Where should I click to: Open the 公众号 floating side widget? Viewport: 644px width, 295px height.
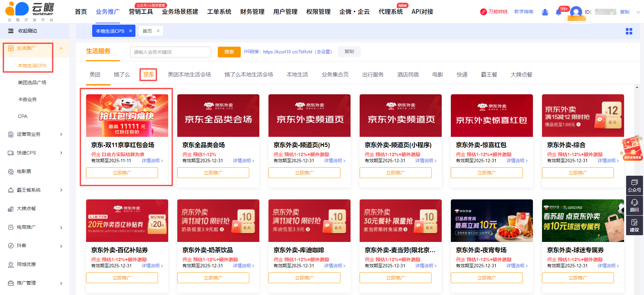[x=634, y=186]
